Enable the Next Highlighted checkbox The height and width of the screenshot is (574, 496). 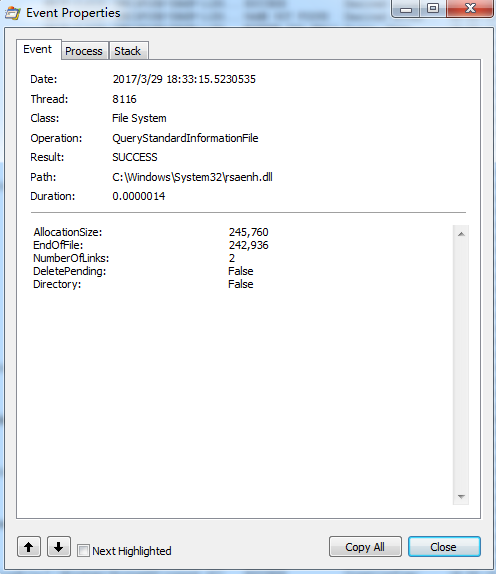[x=83, y=551]
